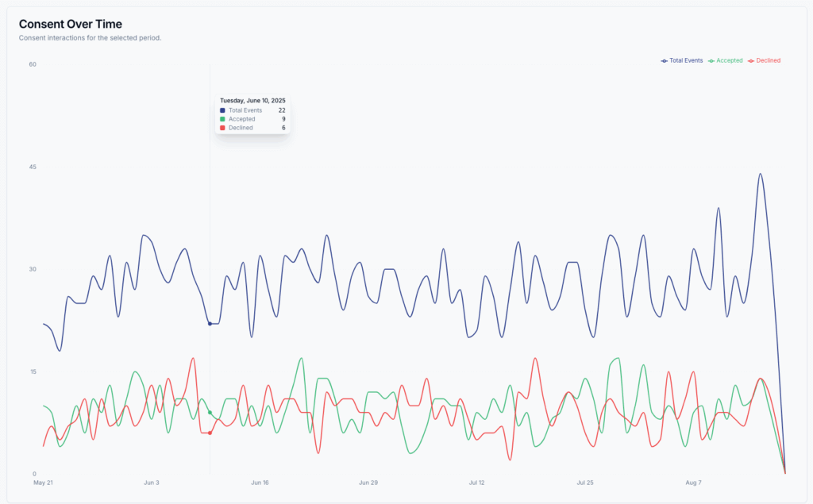The width and height of the screenshot is (813, 504).
Task: Toggle the Declined series via legend label
Action: pos(768,60)
